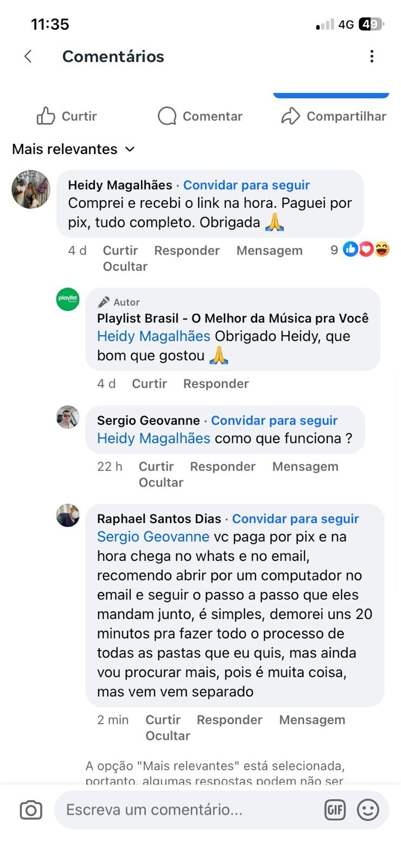Like Raphael Santos Dias comment
The height and width of the screenshot is (868, 401).
(x=163, y=720)
